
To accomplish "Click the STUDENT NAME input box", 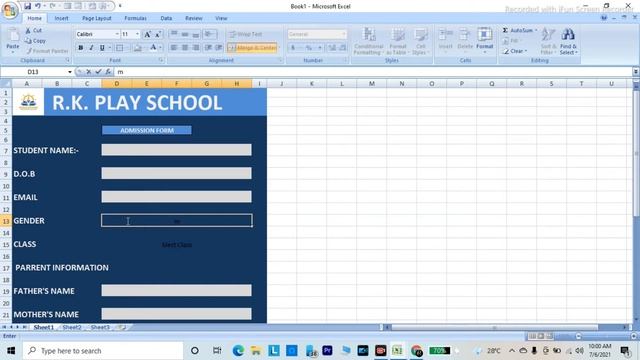I will [x=177, y=150].
